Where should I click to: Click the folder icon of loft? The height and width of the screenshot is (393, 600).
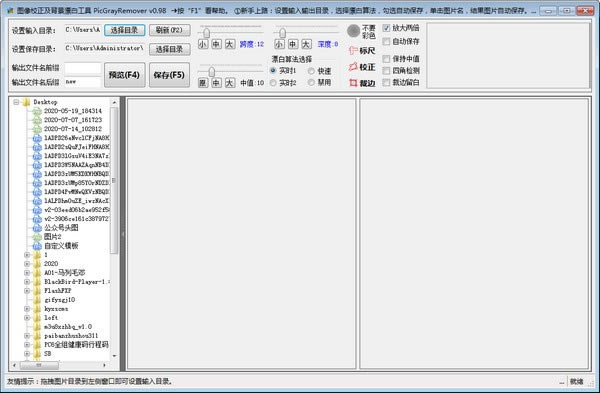tap(37, 318)
